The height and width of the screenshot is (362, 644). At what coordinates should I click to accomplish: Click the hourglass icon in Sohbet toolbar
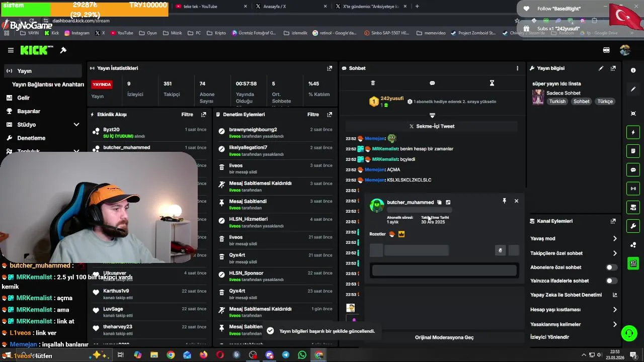pos(492,83)
